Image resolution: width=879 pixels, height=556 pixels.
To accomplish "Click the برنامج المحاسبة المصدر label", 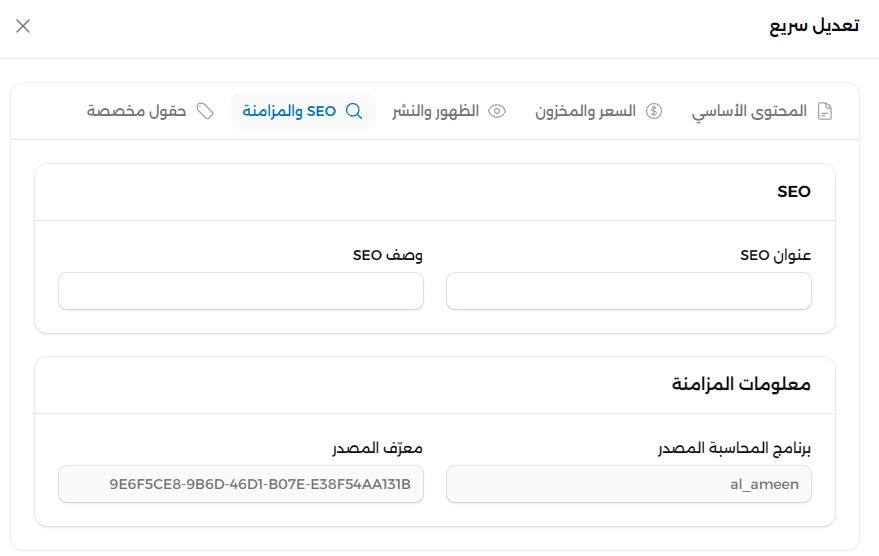I will coord(734,448).
